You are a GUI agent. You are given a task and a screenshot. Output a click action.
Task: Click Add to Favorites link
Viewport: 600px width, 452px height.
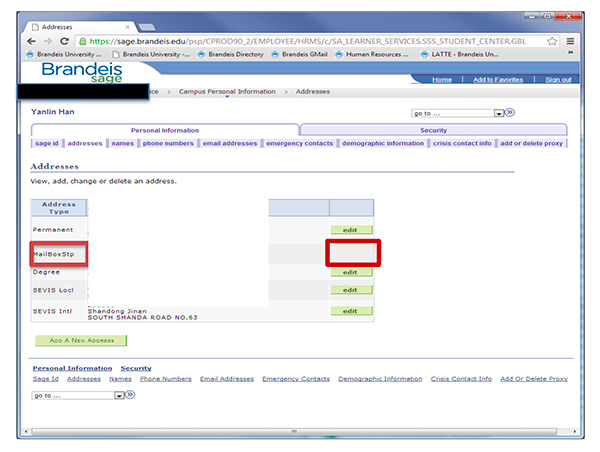[x=498, y=80]
